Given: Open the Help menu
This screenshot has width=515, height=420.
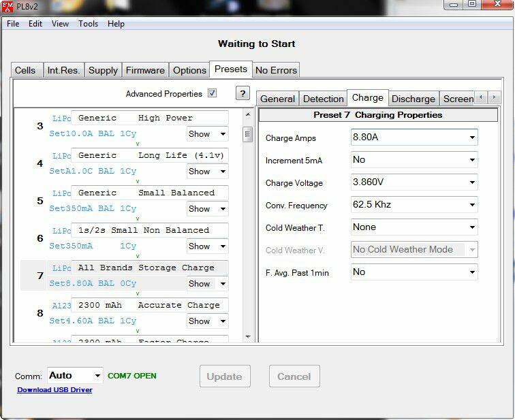Looking at the screenshot, I should click(x=116, y=24).
